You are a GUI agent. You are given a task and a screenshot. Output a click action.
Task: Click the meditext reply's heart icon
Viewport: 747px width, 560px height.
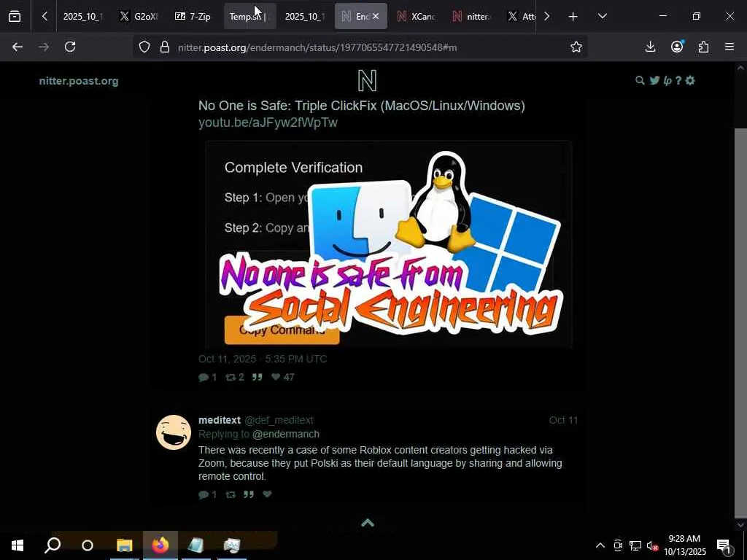tap(267, 494)
